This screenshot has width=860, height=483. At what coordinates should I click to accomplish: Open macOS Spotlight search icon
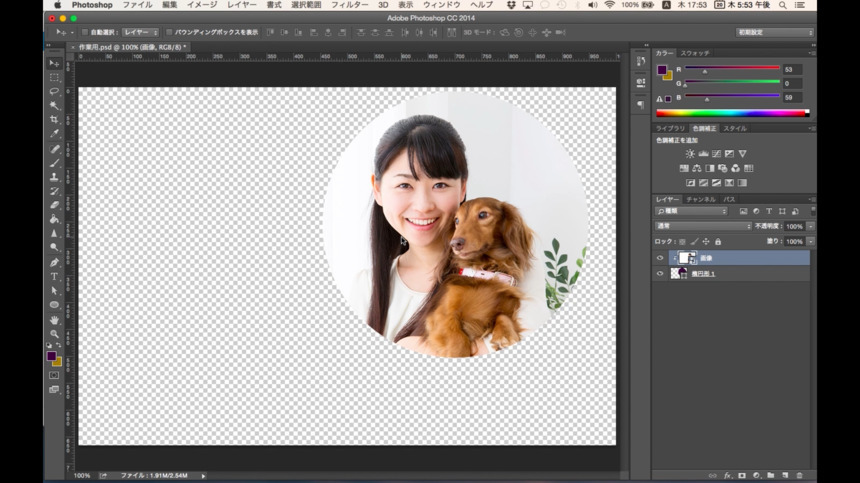tap(783, 5)
